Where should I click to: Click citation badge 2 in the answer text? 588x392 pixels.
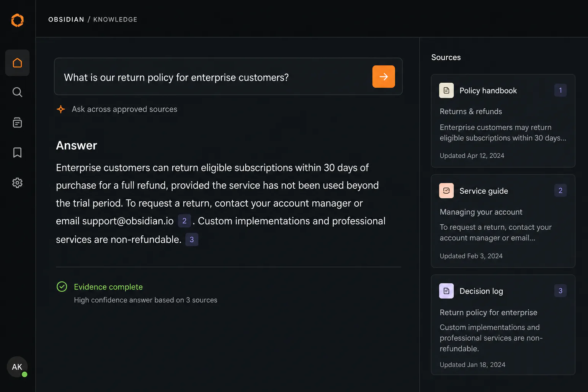pyautogui.click(x=185, y=221)
